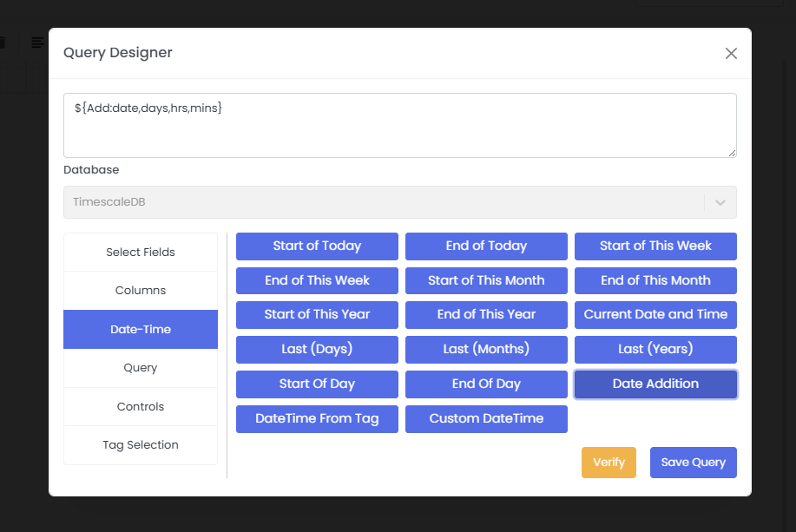Open the Custom DateTime option
Viewport: 796px width, 532px height.
click(x=486, y=418)
